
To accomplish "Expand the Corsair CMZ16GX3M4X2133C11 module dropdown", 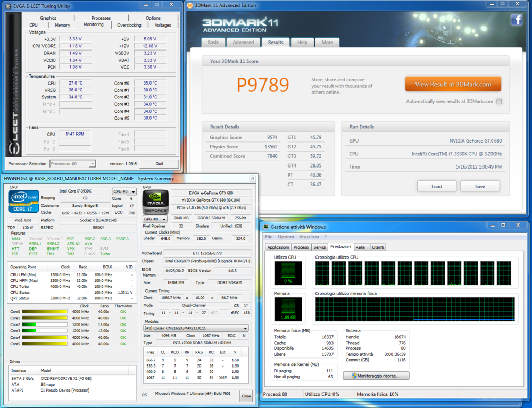I will pyautogui.click(x=196, y=328).
